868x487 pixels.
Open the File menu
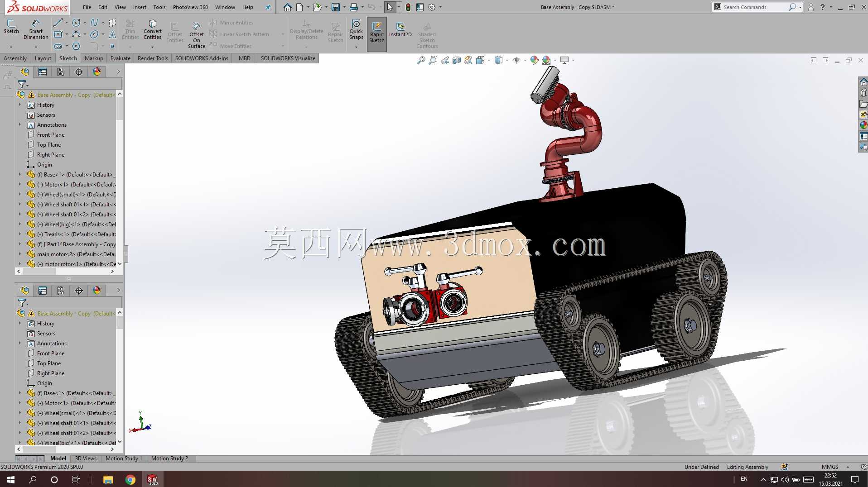click(87, 7)
